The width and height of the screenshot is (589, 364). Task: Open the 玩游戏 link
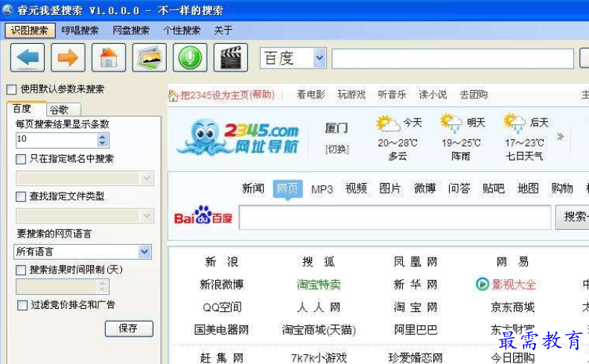351,95
